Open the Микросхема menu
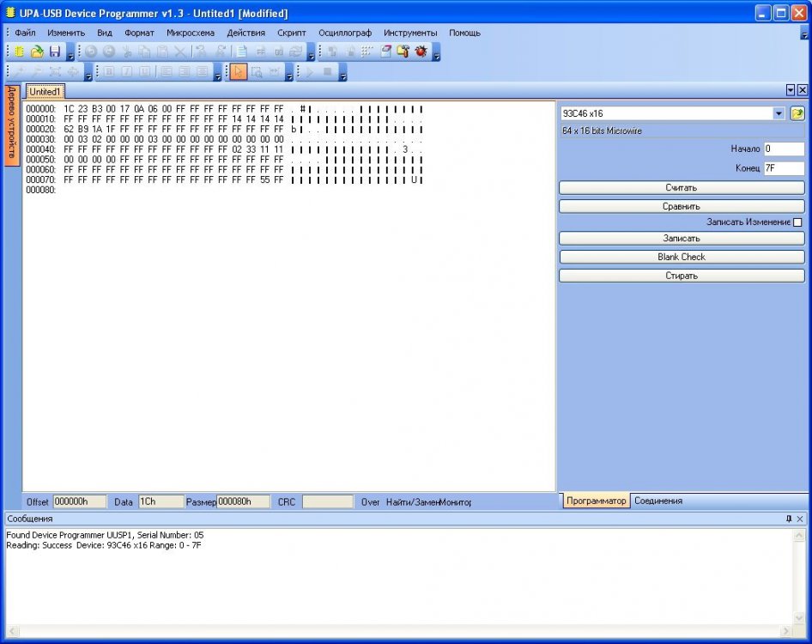This screenshot has width=812, height=644. 191,33
